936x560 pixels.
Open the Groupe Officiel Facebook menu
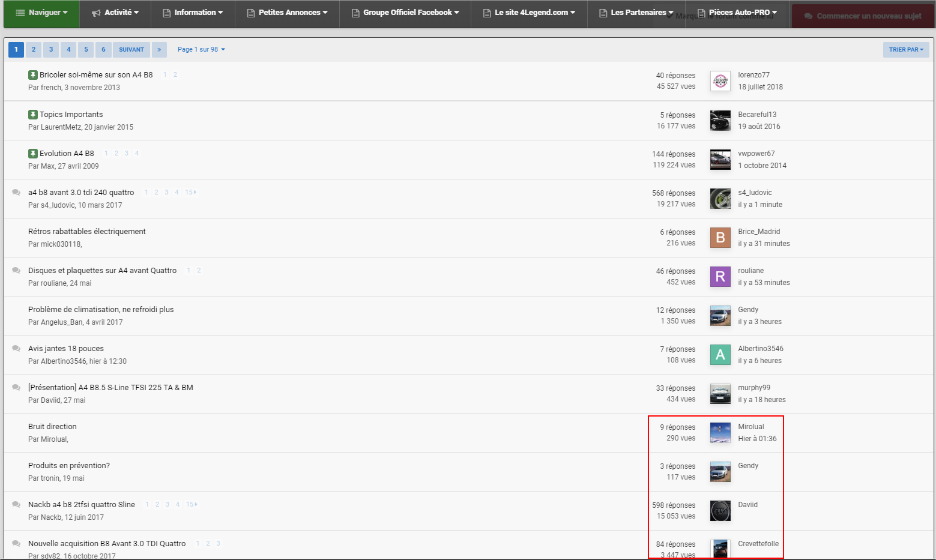coord(405,13)
